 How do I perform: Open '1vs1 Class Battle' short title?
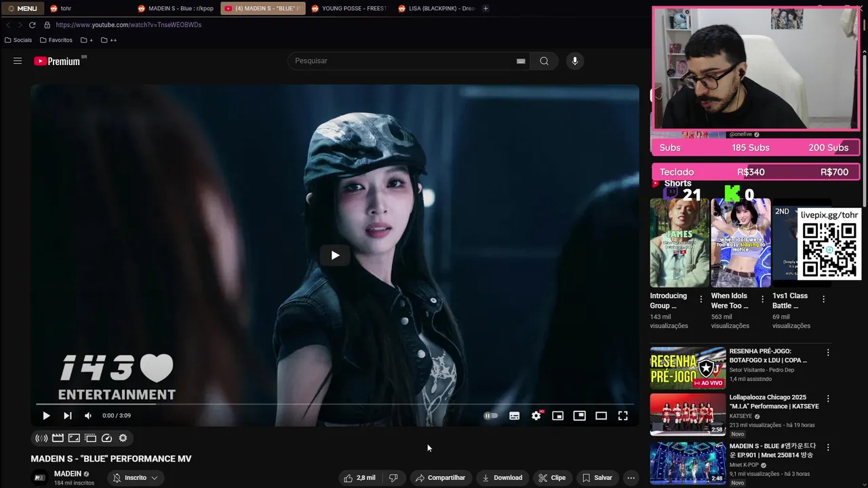pos(790,300)
